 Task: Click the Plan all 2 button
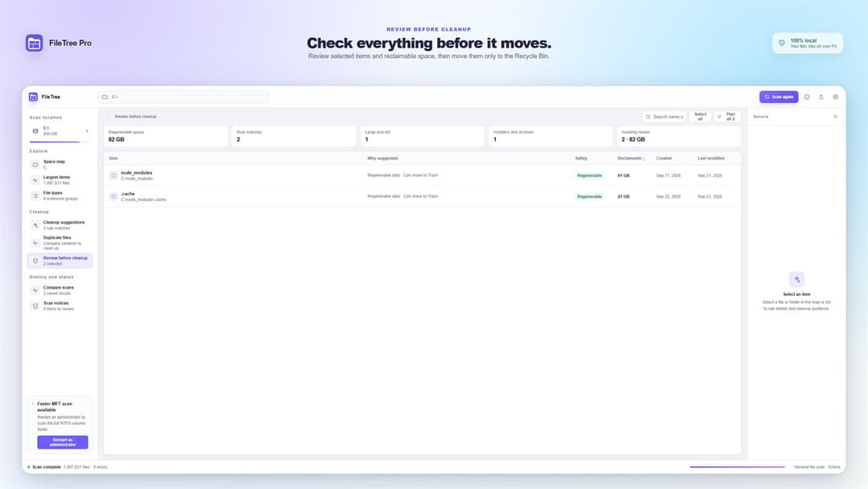point(727,117)
